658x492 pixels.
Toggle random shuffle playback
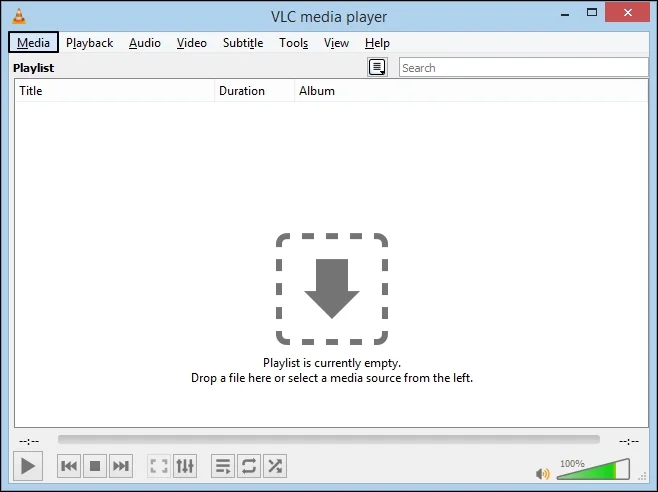(275, 466)
